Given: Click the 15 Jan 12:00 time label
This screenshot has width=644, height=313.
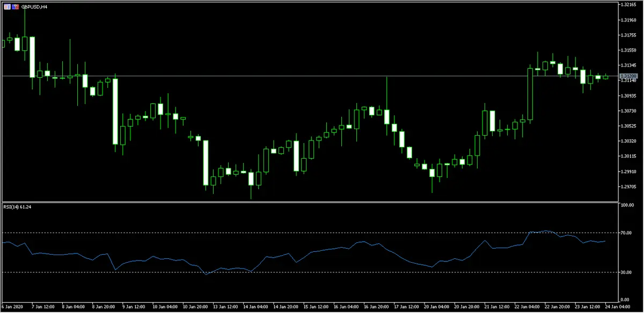Looking at the screenshot, I should [317, 307].
